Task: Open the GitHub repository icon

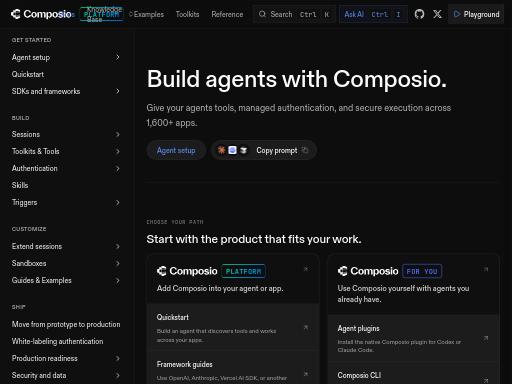Action: tap(419, 14)
